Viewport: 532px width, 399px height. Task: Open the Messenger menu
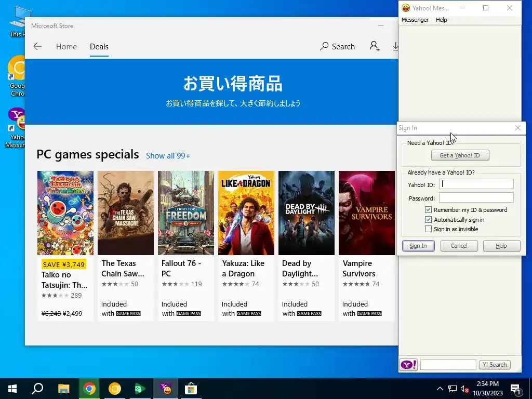pos(415,20)
